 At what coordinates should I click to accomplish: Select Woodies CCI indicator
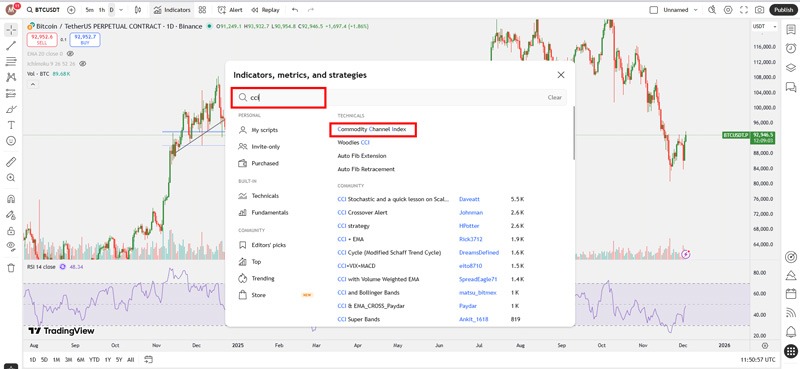pos(354,142)
